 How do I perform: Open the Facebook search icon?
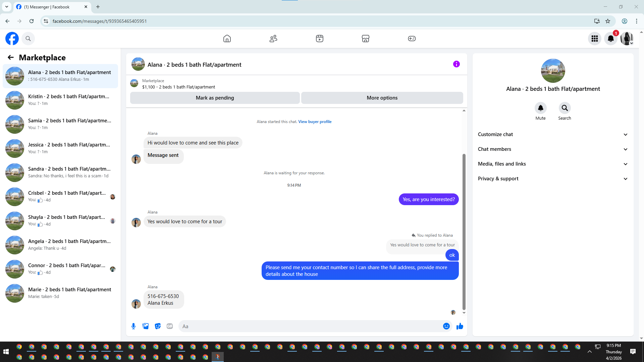click(28, 39)
